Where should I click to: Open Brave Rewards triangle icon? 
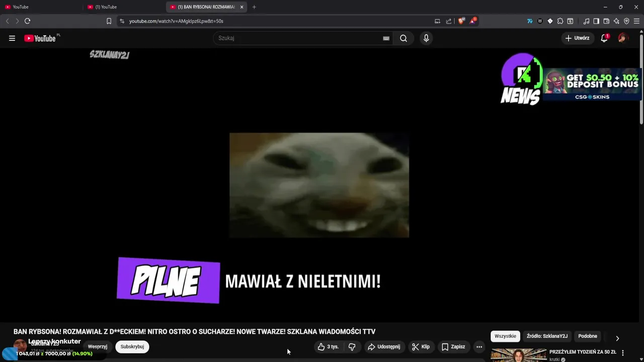coord(473,21)
